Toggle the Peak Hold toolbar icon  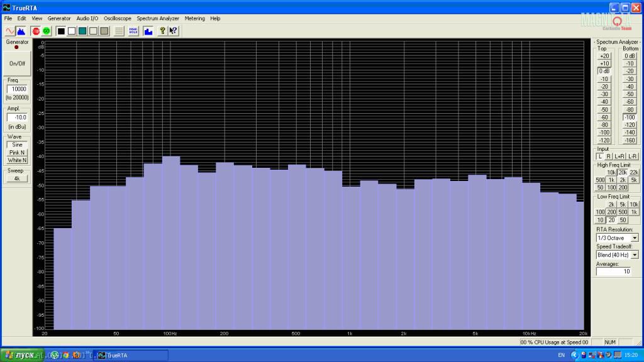133,31
